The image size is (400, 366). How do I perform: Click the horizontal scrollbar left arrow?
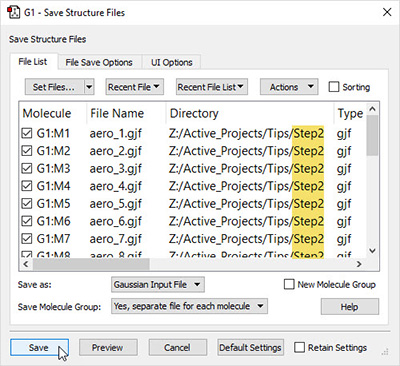[26, 264]
